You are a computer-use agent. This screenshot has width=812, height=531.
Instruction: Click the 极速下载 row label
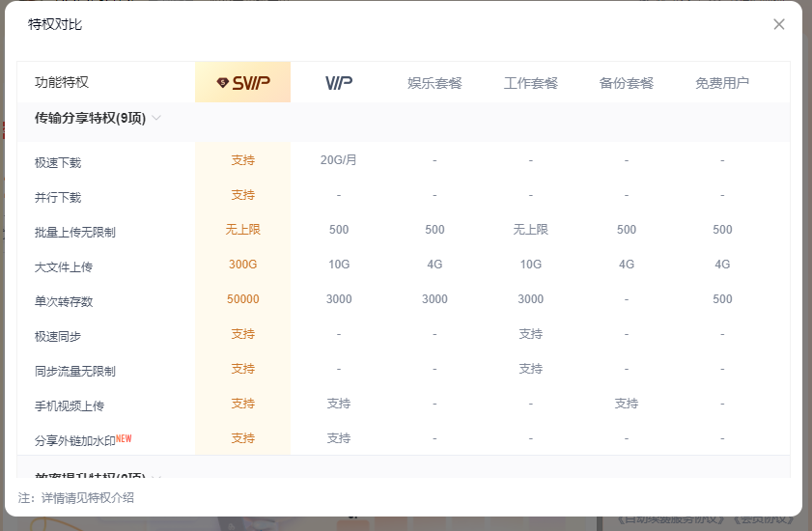[x=58, y=162]
